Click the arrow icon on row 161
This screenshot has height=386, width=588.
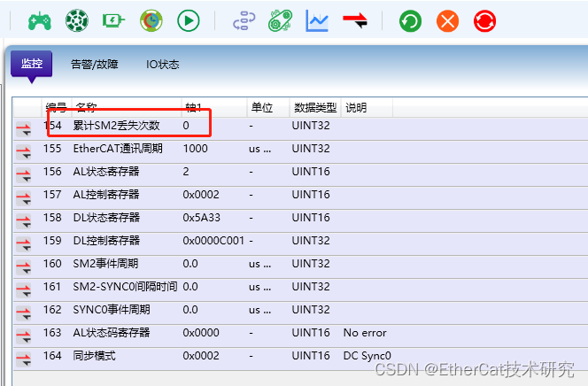coord(24,290)
